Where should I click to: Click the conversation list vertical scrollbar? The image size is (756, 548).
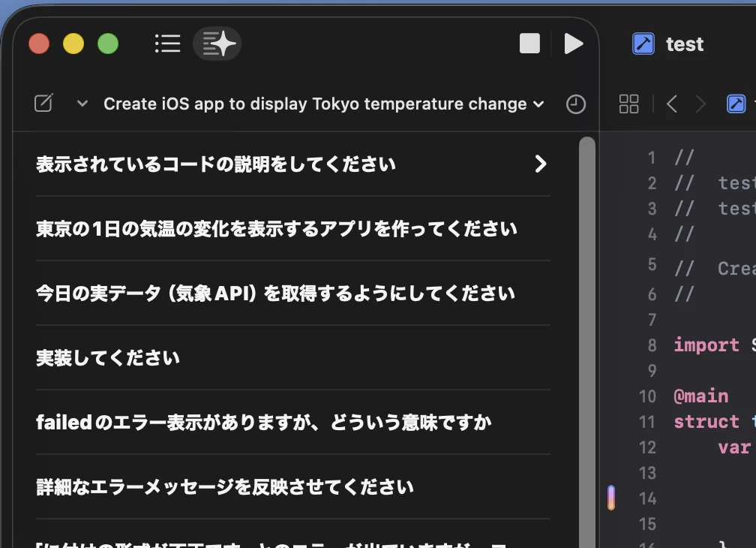click(x=587, y=338)
